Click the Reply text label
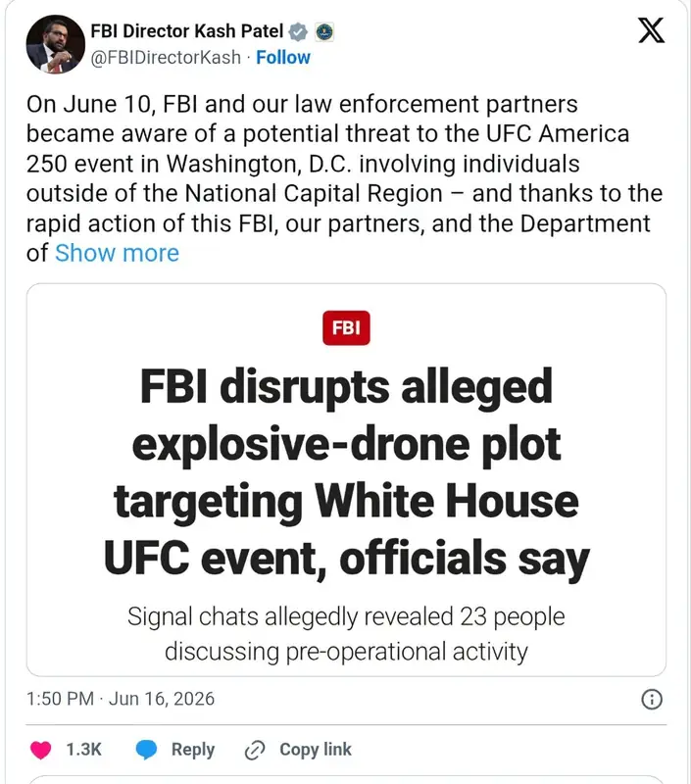This screenshot has height=784, width=691. click(193, 750)
